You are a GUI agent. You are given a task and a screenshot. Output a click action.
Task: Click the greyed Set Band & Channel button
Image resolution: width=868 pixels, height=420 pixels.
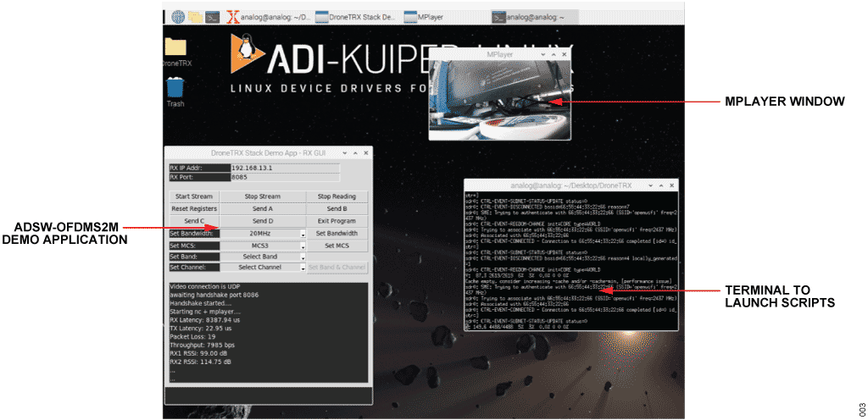point(337,268)
